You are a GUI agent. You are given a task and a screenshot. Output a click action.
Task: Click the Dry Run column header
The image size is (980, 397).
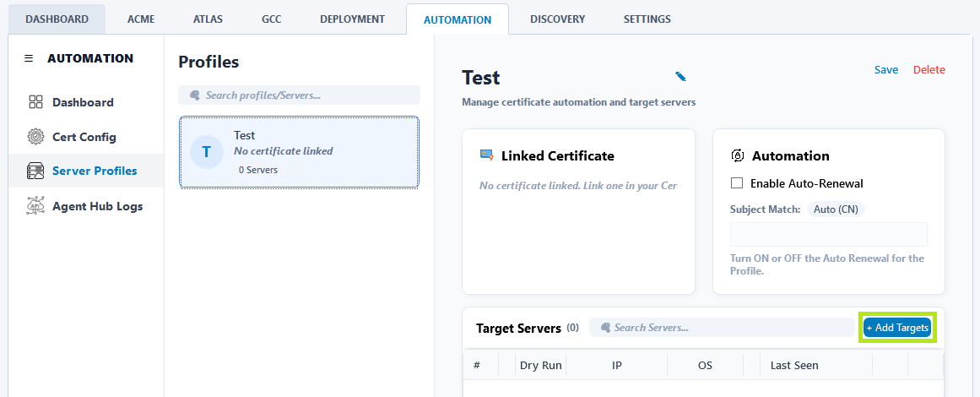point(540,365)
